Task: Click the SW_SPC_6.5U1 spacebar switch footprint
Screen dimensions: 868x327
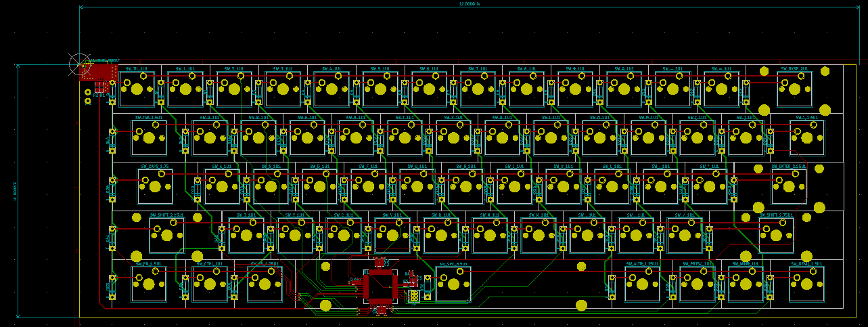Action: [x=453, y=284]
